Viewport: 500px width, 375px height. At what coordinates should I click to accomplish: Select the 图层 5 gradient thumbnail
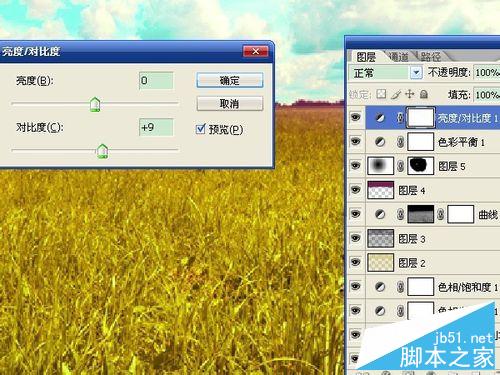click(x=380, y=166)
